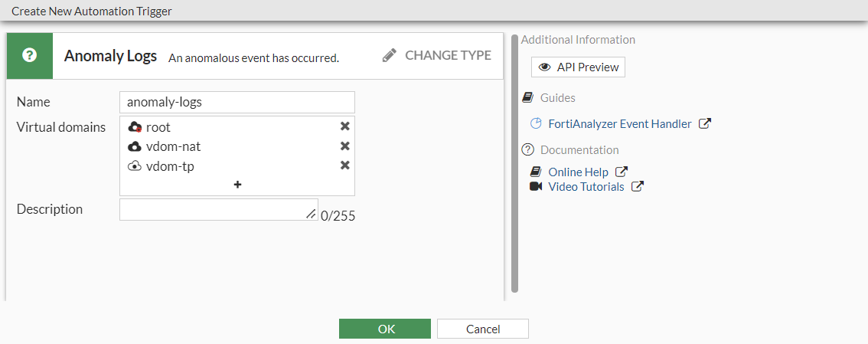
Task: Click the Anomaly Logs question mark icon
Action: [30, 56]
